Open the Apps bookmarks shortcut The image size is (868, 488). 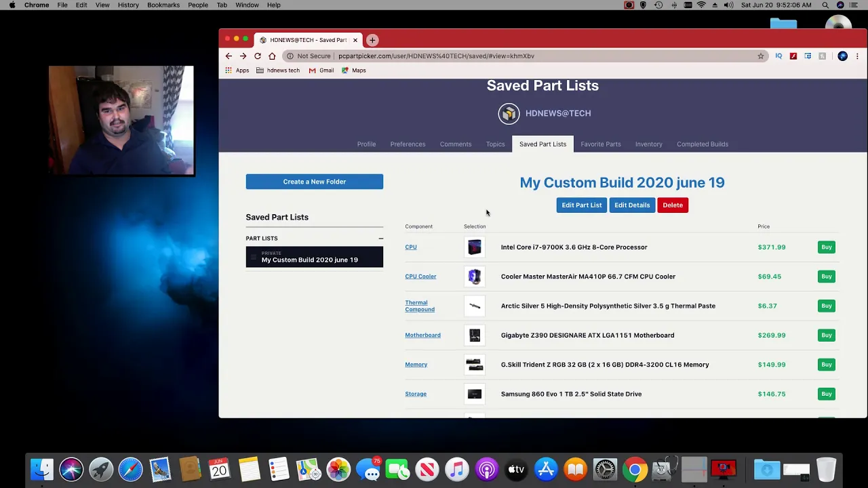point(237,70)
